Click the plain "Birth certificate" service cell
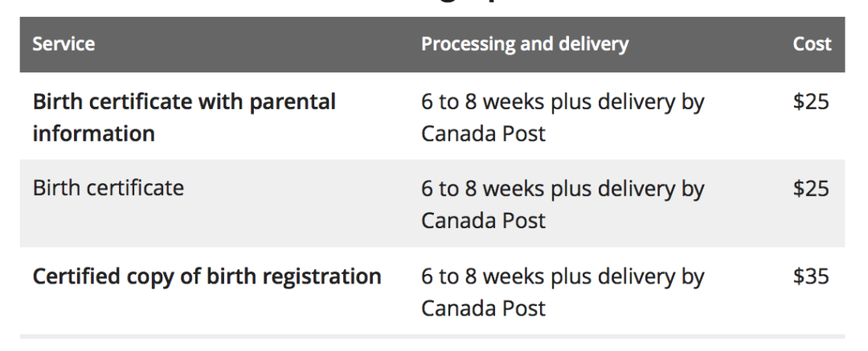The height and width of the screenshot is (351, 868). coord(108,188)
